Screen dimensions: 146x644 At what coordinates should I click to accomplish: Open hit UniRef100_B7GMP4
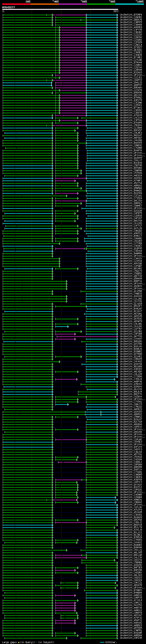131,15
